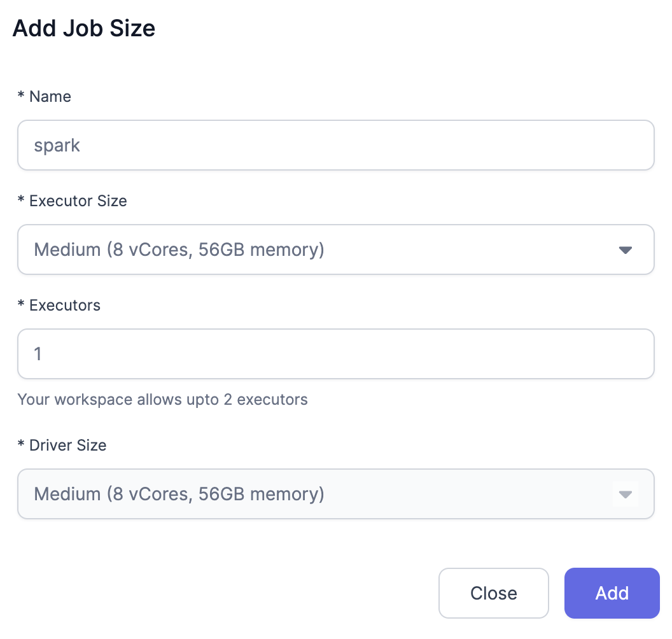
Task: Click the Add Job Size dialog title
Action: (x=84, y=29)
